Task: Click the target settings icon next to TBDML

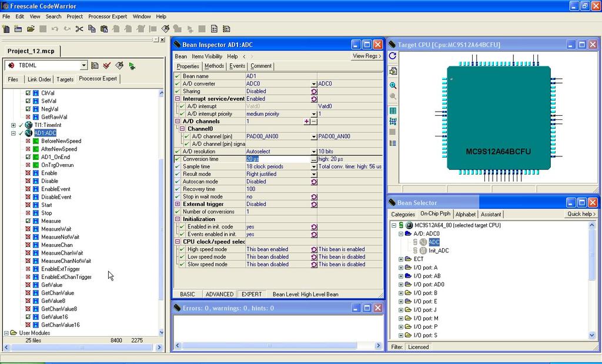Action: 95,66
